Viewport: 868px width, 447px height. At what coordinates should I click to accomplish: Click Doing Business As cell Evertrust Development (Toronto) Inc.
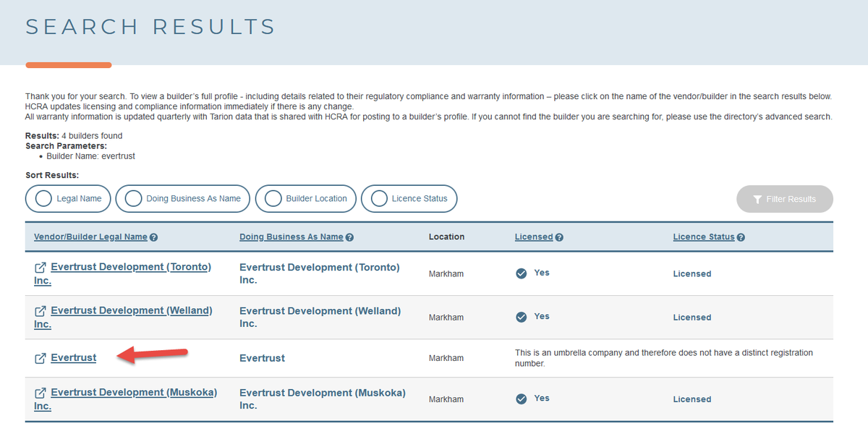click(319, 273)
